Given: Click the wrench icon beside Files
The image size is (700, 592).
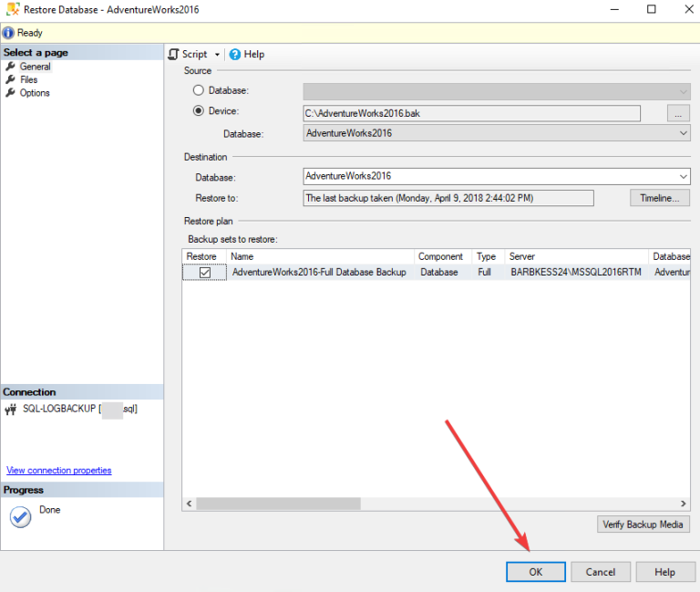Looking at the screenshot, I should [10, 79].
